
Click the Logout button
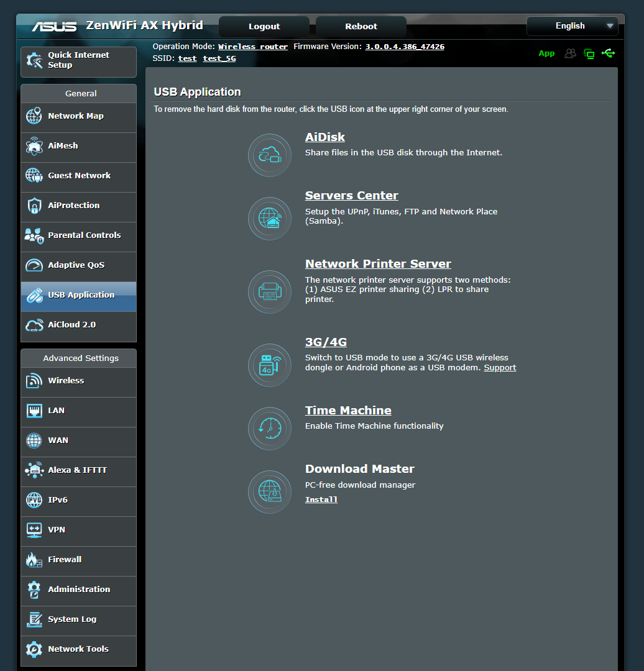[x=263, y=26]
